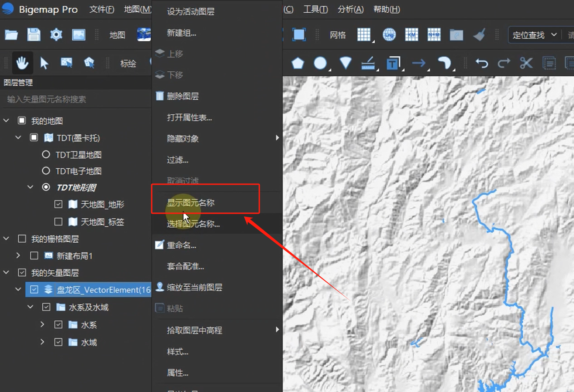Click the satellite map thumbnail icon
The image size is (574, 392).
144,35
